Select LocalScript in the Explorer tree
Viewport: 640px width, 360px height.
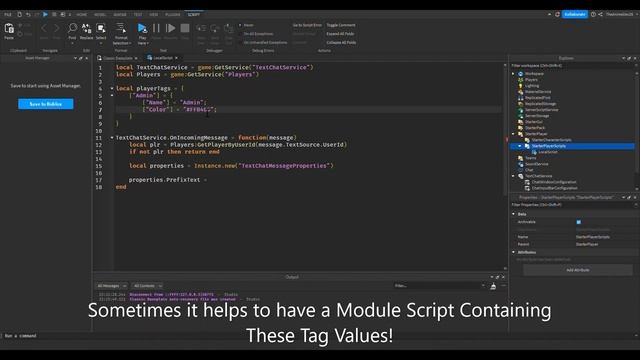click(547, 152)
